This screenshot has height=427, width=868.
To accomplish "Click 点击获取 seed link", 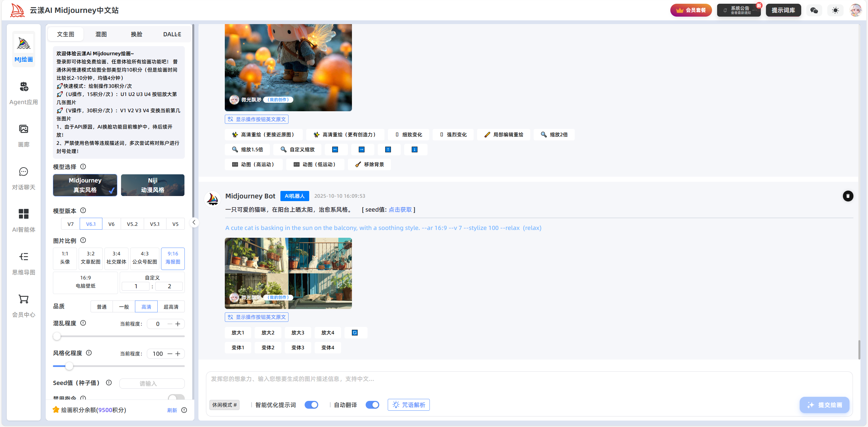I will coord(400,210).
